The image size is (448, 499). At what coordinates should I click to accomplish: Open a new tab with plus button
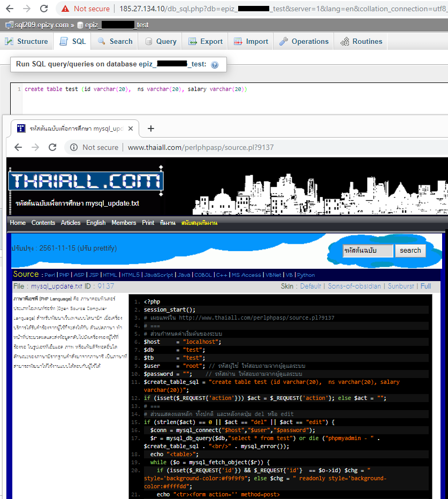151,128
